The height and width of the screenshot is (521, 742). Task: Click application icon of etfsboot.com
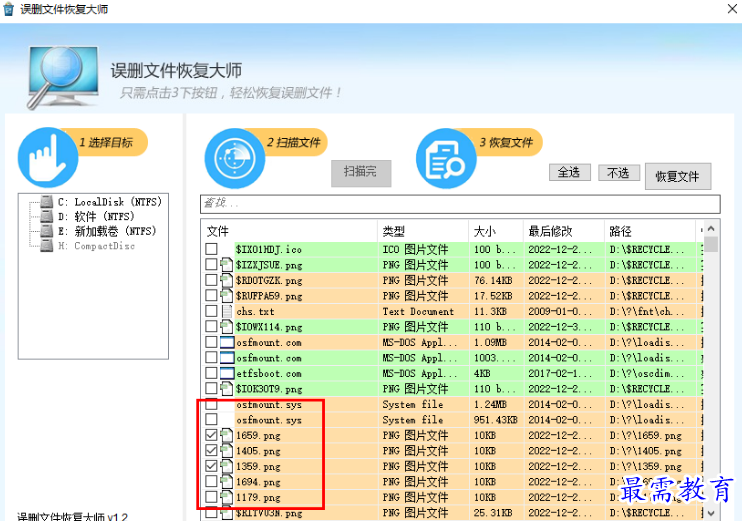[x=227, y=373]
